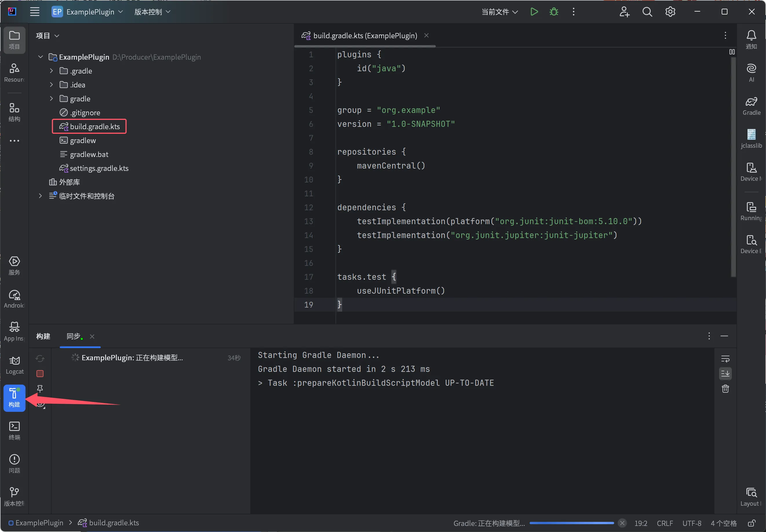Screen dimensions: 766x532
Task: Toggle read-only lock icon in status bar
Action: pyautogui.click(x=751, y=523)
